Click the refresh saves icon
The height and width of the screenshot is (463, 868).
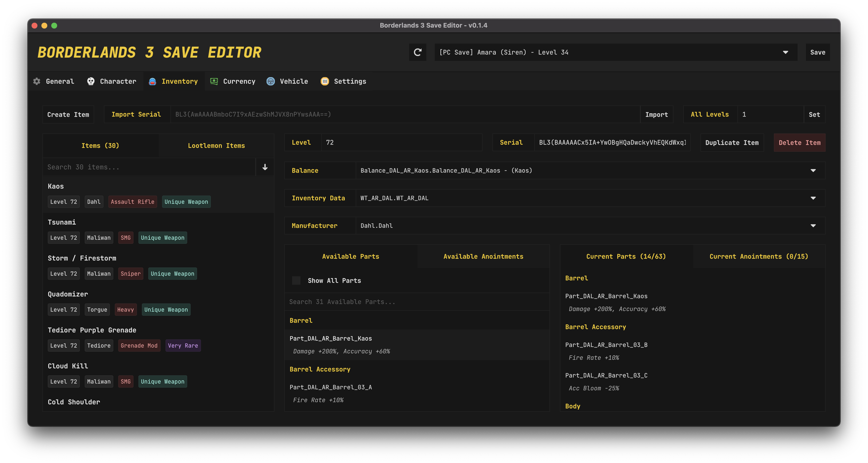tap(417, 52)
